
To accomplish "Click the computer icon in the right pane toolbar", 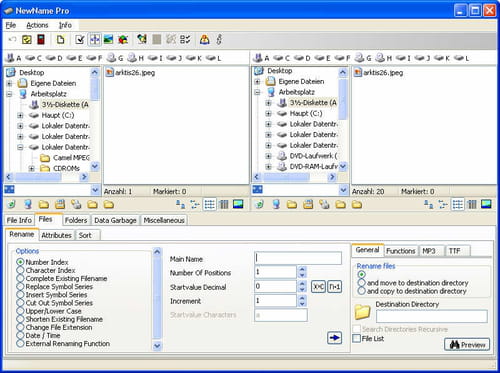I will click(x=276, y=204).
